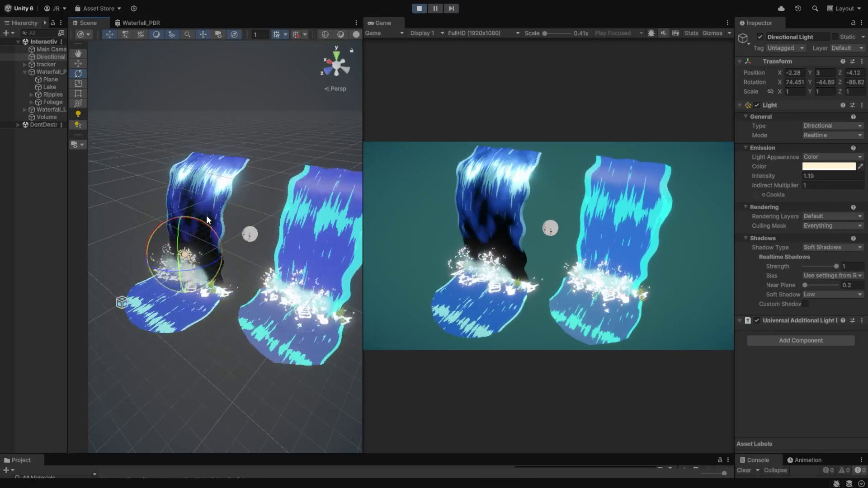
Task: Open the light Type Directional dropdown
Action: click(x=833, y=126)
